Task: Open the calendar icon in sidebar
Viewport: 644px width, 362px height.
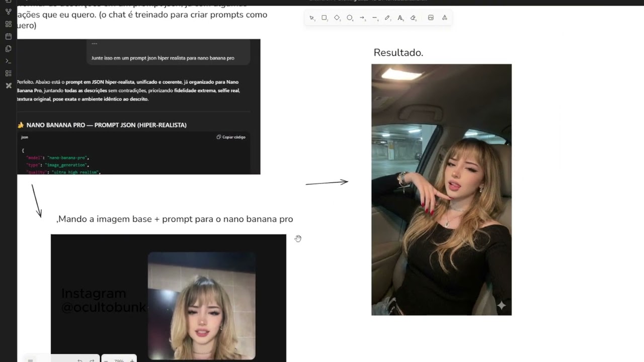Action: [x=8, y=36]
